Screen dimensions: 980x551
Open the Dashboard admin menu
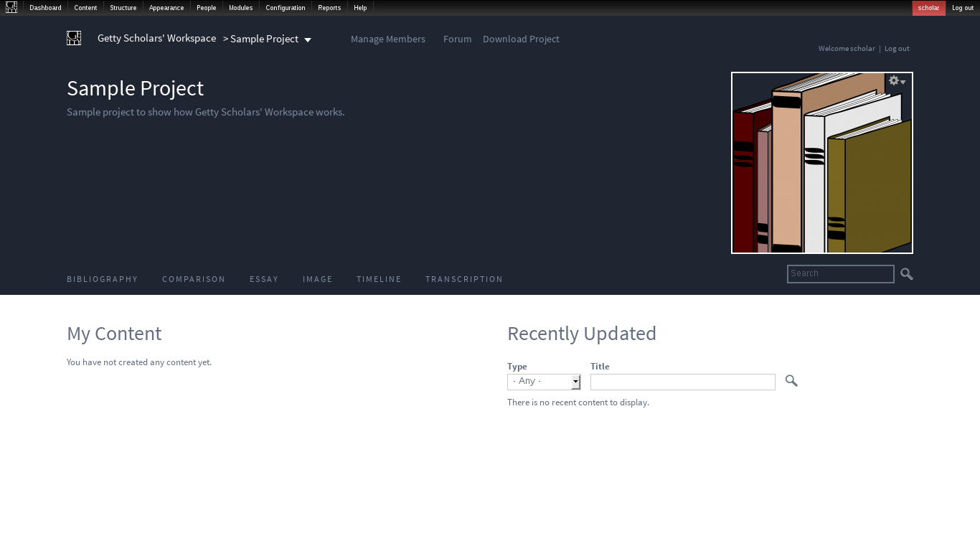tap(45, 8)
